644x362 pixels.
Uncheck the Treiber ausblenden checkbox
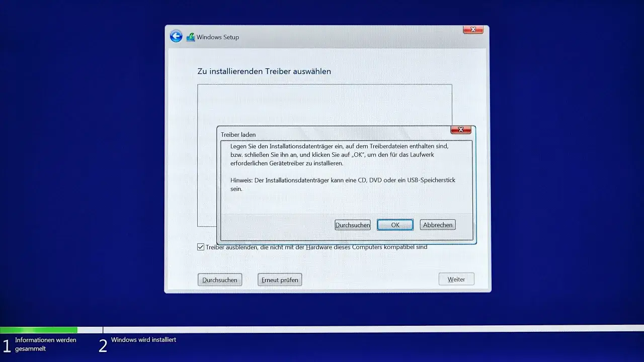point(201,247)
